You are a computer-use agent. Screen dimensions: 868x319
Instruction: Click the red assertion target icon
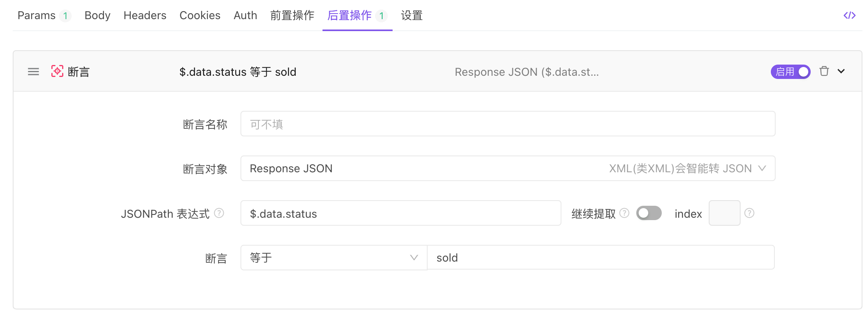(57, 71)
